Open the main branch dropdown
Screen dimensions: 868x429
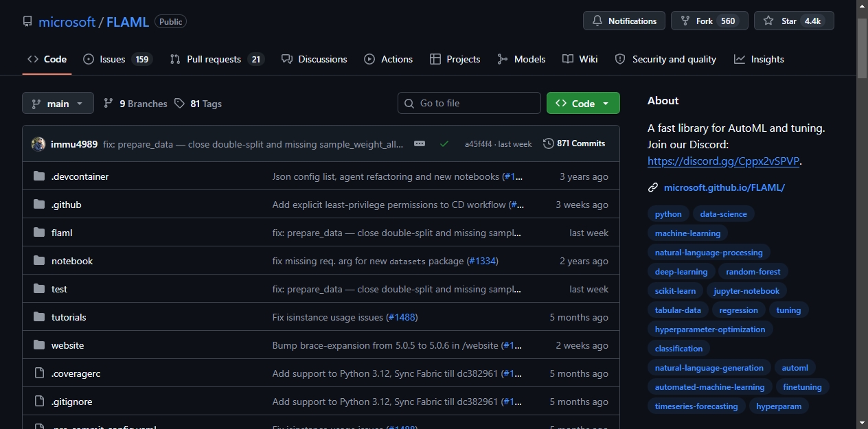[58, 104]
